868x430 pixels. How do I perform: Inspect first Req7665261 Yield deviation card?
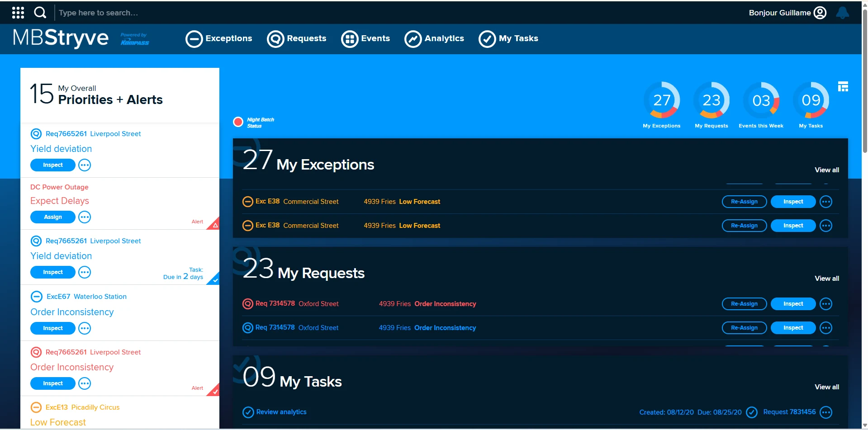coord(53,165)
